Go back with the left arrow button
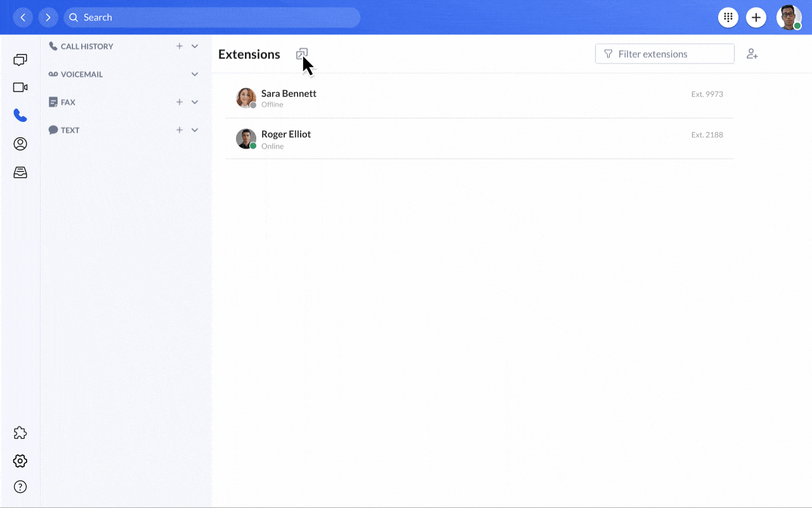The height and width of the screenshot is (508, 812). click(x=23, y=18)
